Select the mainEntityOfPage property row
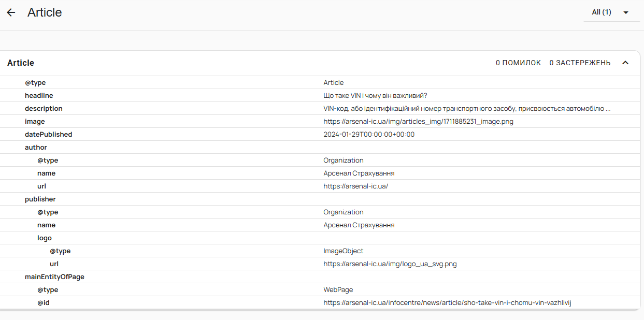Screen dimensions: 644x320 54,277
